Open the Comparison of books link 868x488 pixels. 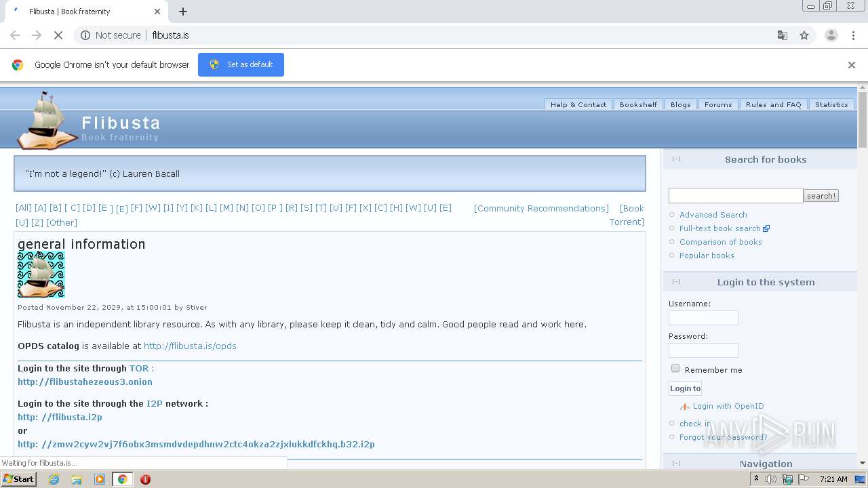tap(721, 242)
